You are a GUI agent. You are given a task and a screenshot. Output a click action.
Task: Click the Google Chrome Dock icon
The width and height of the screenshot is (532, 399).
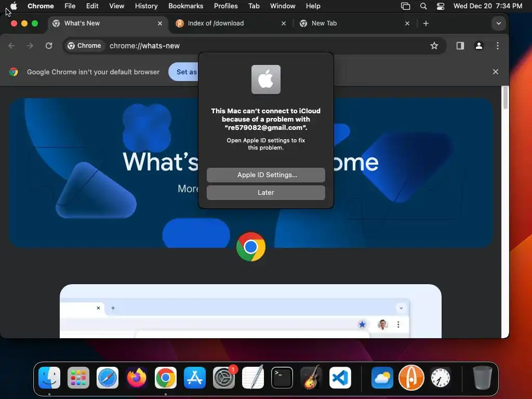tap(166, 378)
